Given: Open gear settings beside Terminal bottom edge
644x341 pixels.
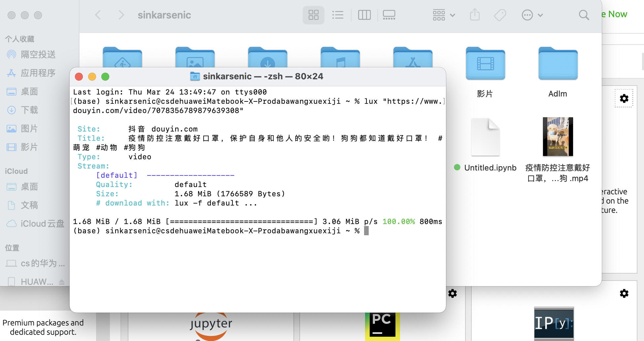Looking at the screenshot, I should 453,293.
